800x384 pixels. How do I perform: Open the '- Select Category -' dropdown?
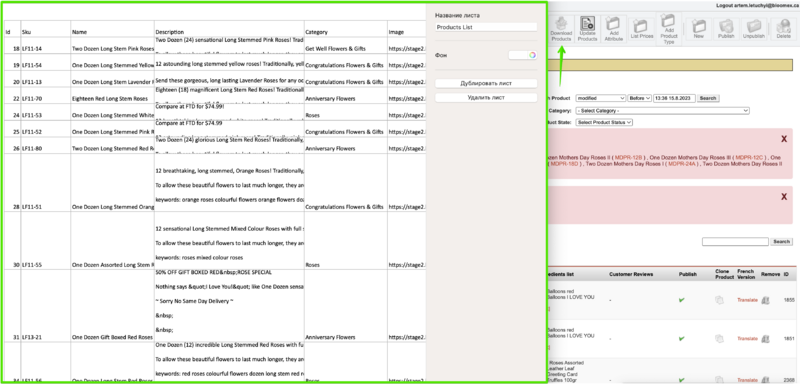(x=662, y=111)
